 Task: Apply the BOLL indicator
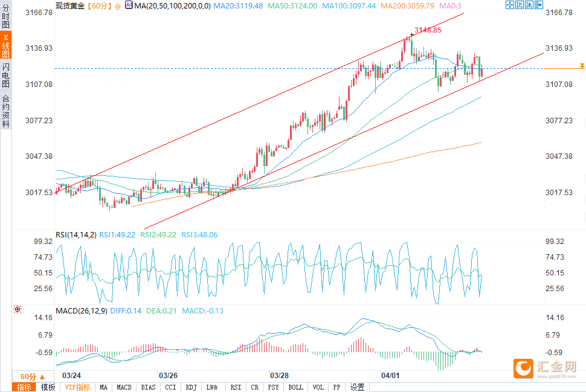click(295, 387)
